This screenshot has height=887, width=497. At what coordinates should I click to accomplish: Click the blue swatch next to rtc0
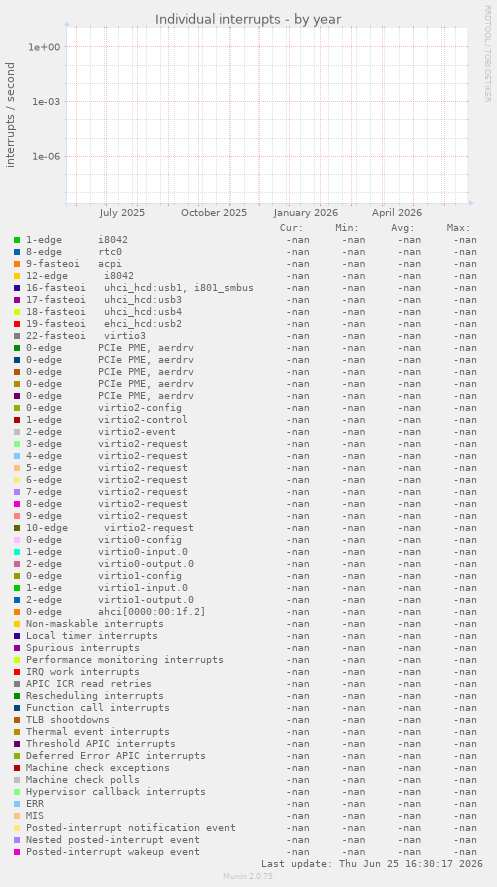tap(17, 252)
